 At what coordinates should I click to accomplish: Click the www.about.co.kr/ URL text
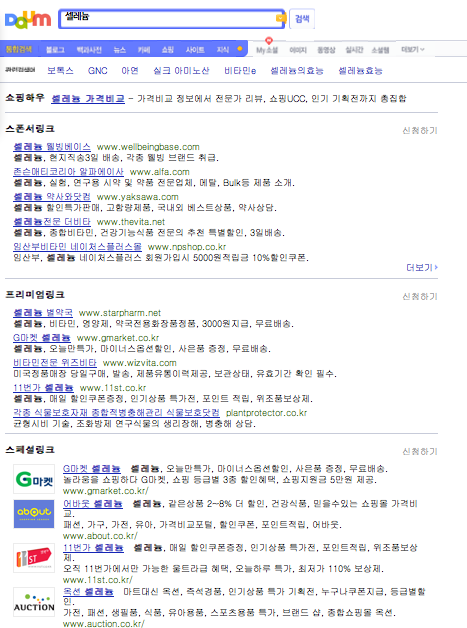pos(100,536)
